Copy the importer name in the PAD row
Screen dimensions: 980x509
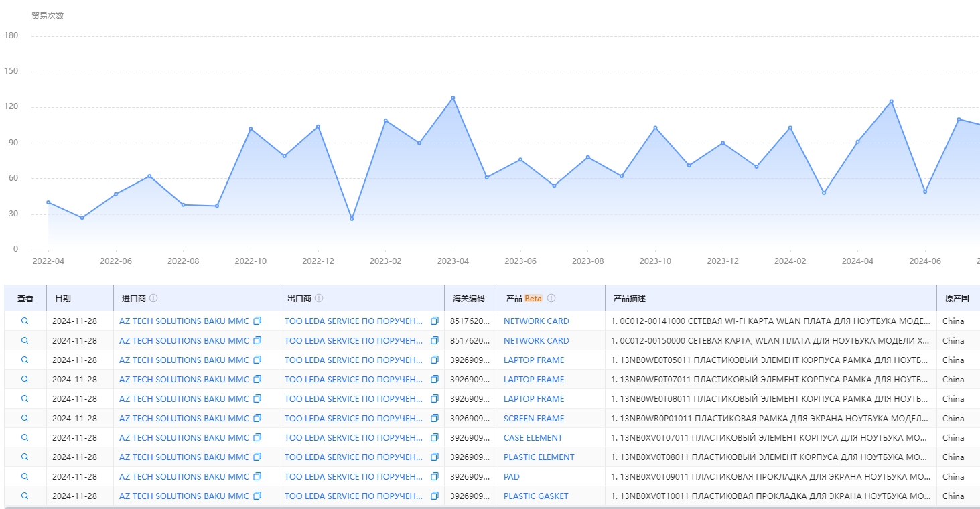[257, 477]
